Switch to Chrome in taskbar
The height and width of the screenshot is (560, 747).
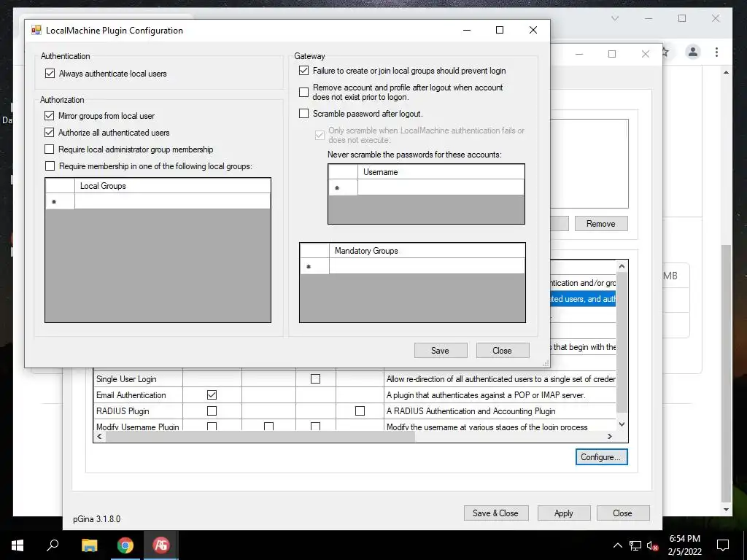(125, 545)
